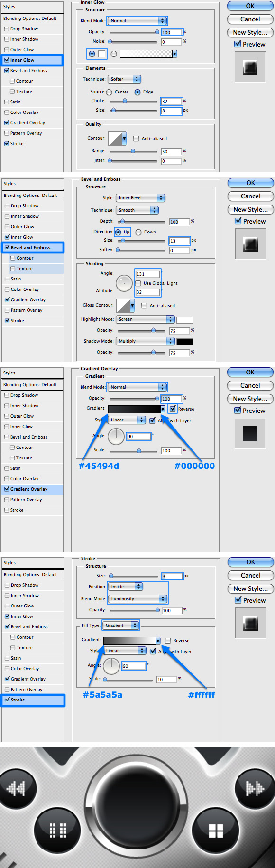Click New Style button in Stroke dialog
The height and width of the screenshot is (868, 275).
coord(250,588)
